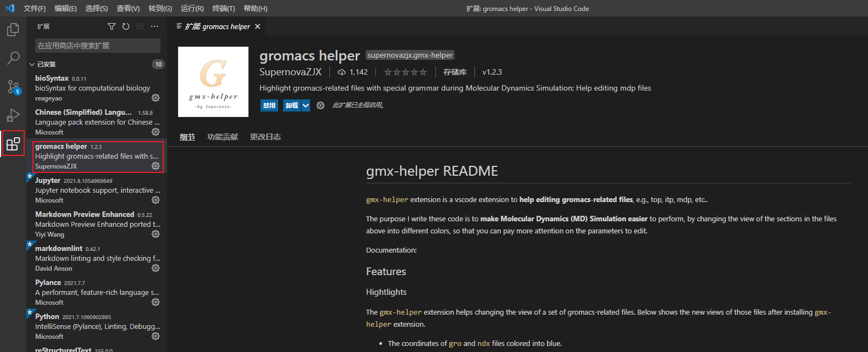
Task: Click the Disable button (禁用)
Action: coord(269,105)
